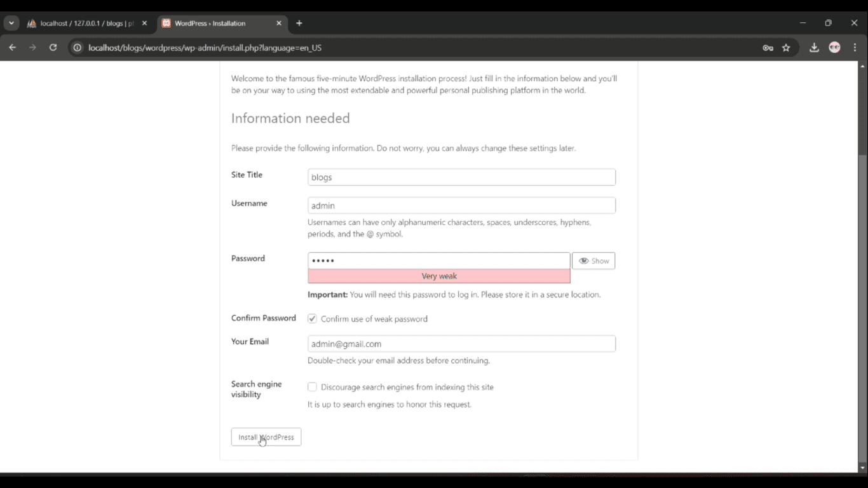Open the browser profile avatar

[x=834, y=48]
